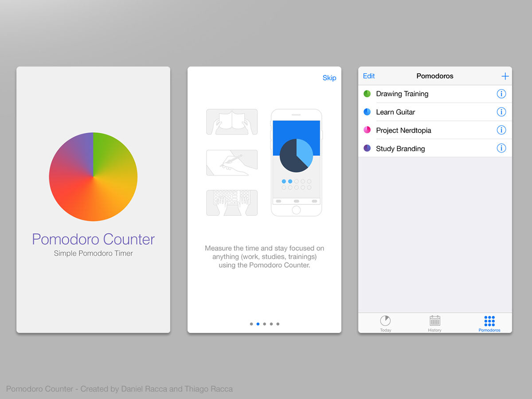Tap the Pomodoro Counter title text
Screen dimensions: 532x399
[x=94, y=239]
